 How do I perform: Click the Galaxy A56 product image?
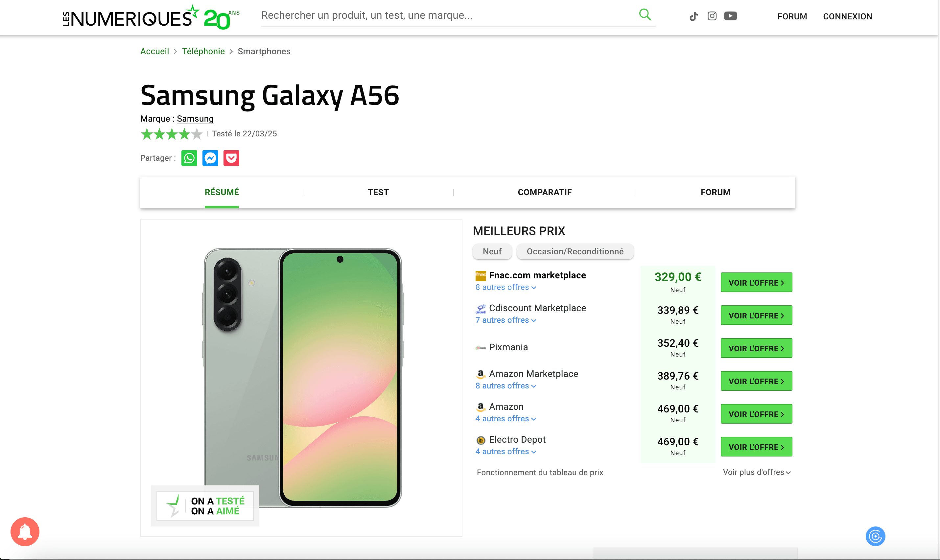point(303,377)
